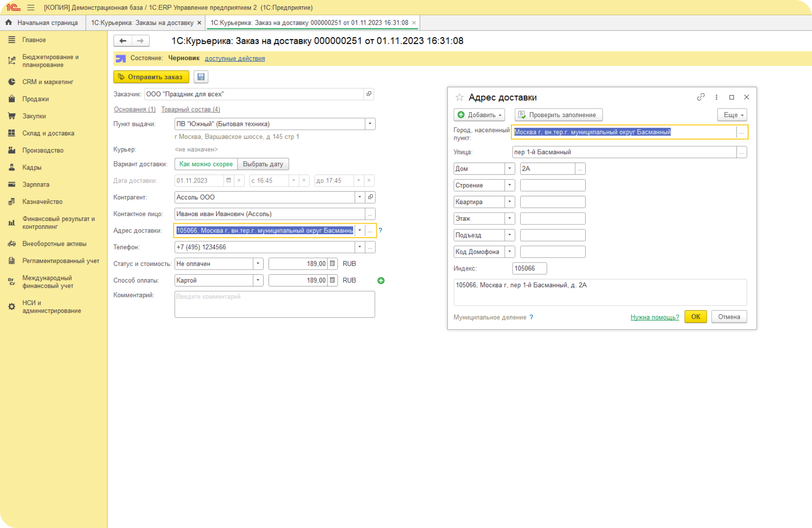Click into the Комментарий text field

coord(274,304)
